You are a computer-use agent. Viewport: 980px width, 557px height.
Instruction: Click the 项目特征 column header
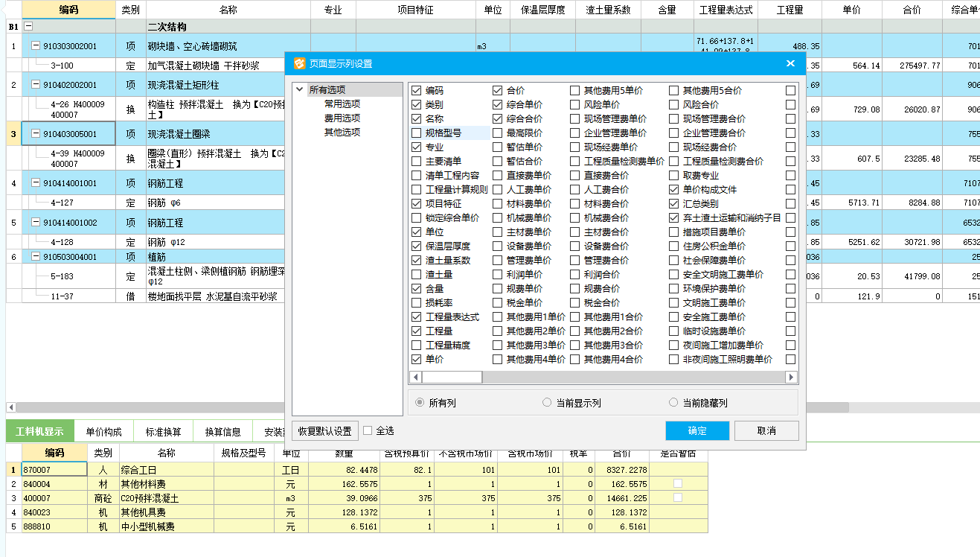click(x=416, y=10)
